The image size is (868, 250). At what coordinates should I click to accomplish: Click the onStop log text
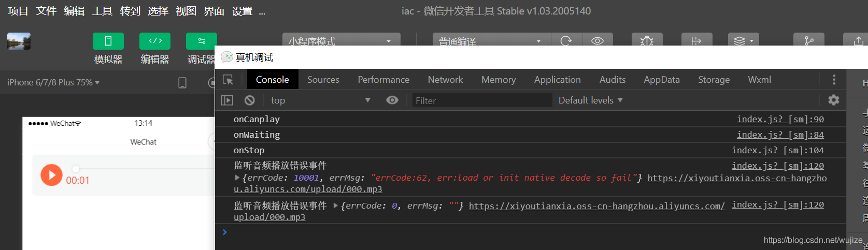click(x=249, y=150)
